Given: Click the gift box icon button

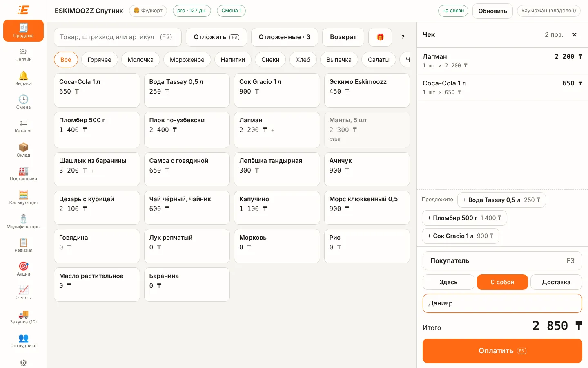Looking at the screenshot, I should [x=380, y=37].
